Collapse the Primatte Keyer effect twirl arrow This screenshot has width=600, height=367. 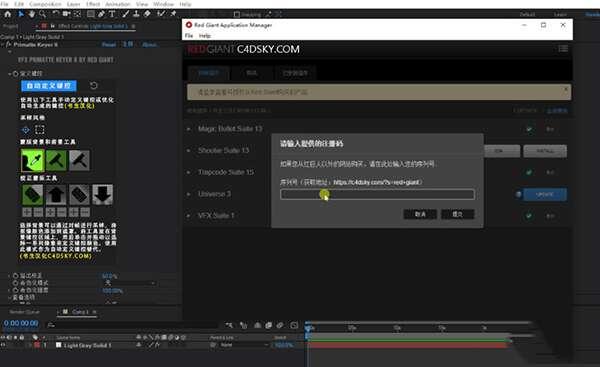point(3,45)
